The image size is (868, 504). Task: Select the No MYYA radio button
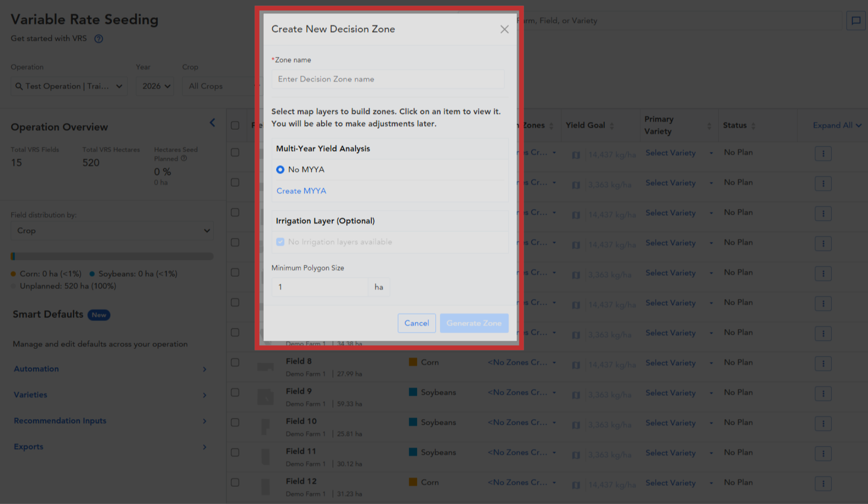280,169
